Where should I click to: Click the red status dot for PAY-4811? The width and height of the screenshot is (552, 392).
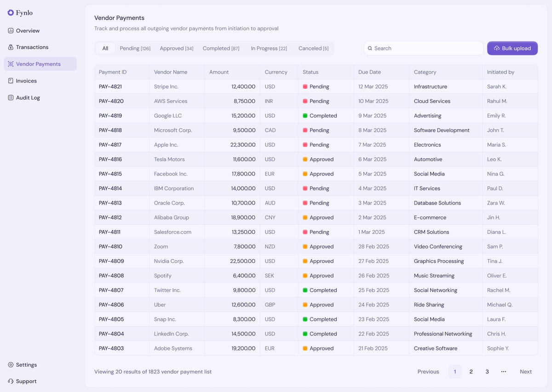click(305, 232)
